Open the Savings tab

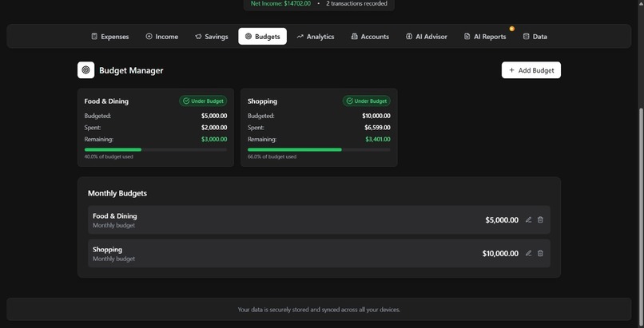[211, 37]
